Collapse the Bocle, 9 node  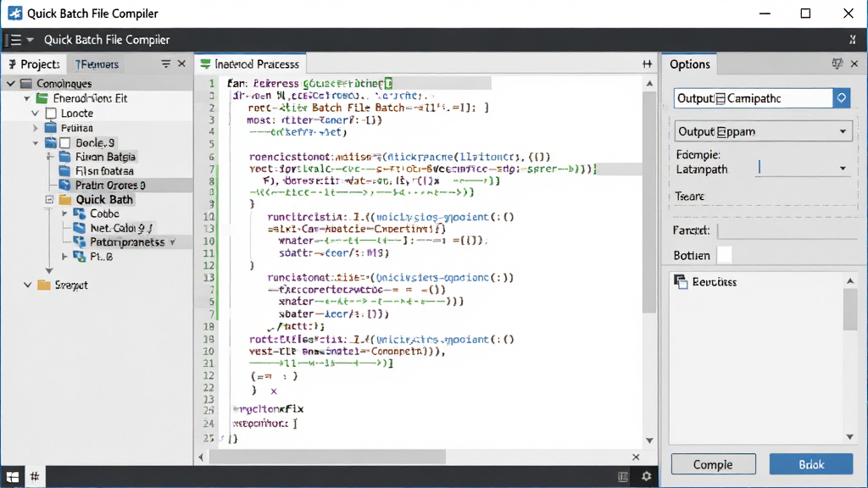click(36, 142)
